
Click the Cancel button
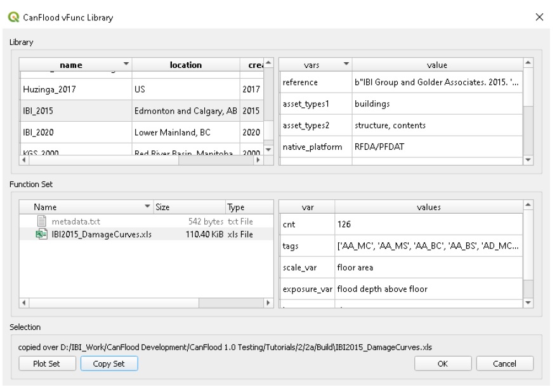tap(504, 363)
